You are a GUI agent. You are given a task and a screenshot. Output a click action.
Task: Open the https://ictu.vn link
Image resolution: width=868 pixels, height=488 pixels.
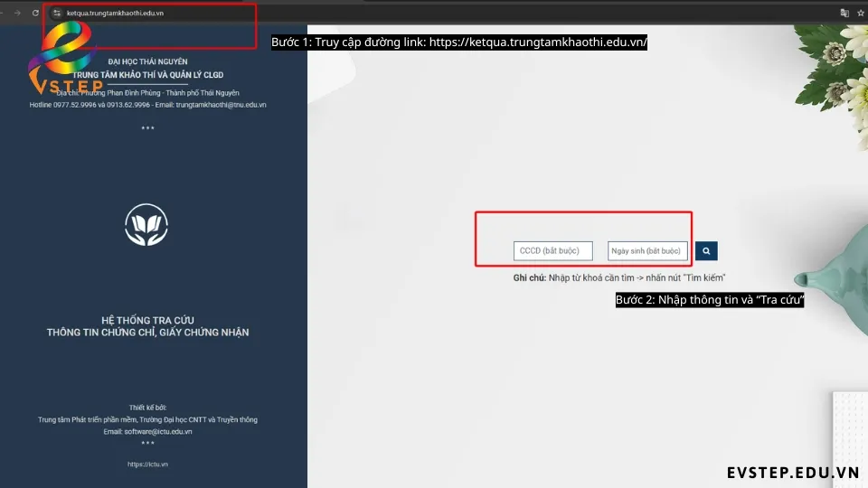pos(147,465)
